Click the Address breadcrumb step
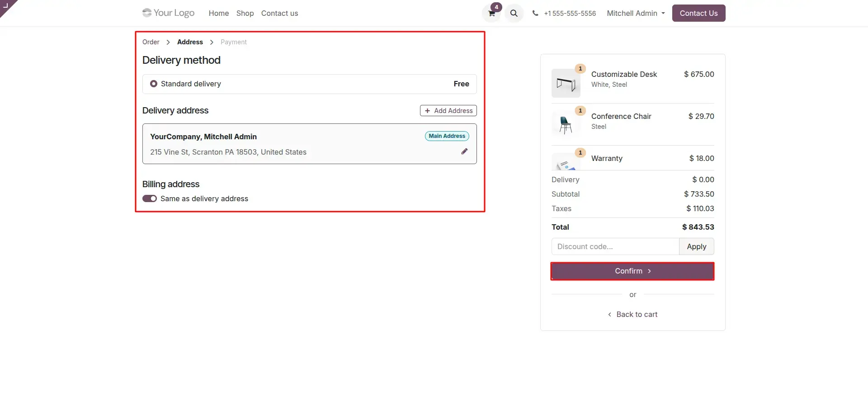The width and height of the screenshot is (868, 406). 190,42
